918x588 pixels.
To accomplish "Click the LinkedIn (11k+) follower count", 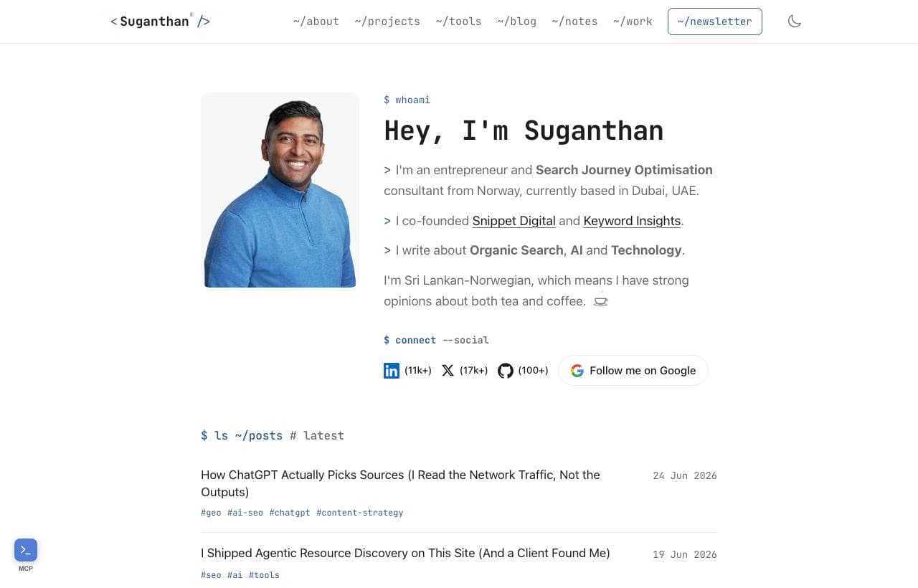I will (x=418, y=371).
